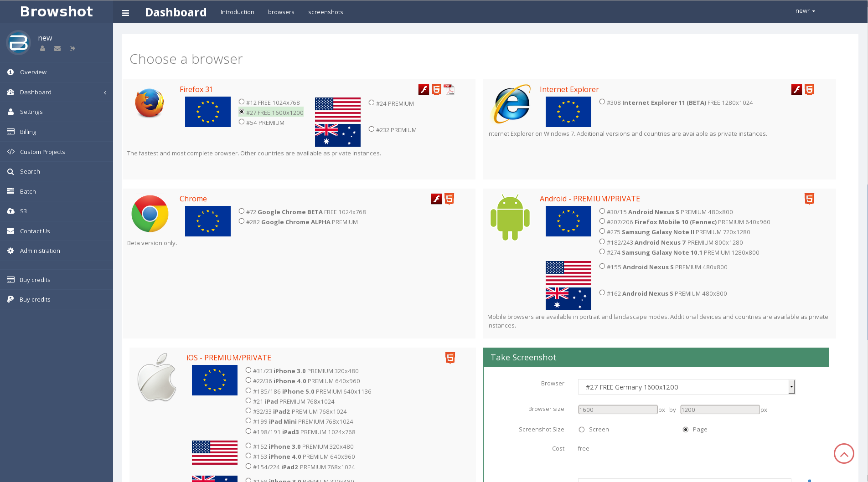Click the Browshot avatar logo in sidebar
This screenshot has height=482, width=868.
[x=19, y=43]
